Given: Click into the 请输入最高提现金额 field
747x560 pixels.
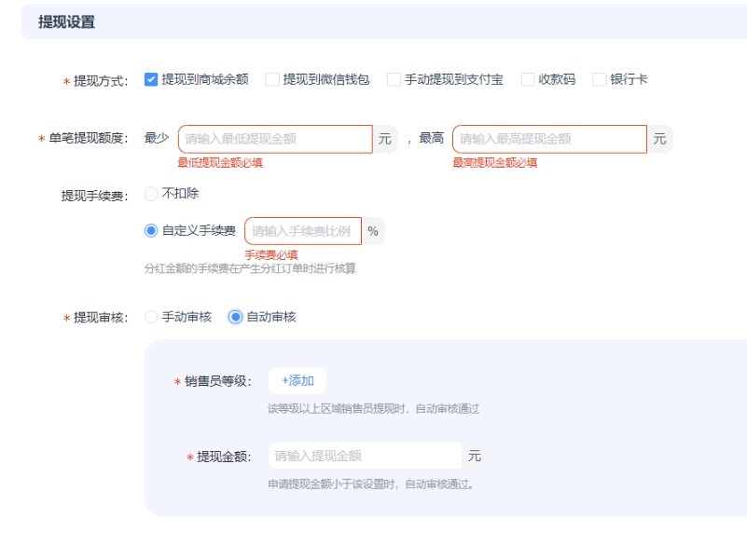Looking at the screenshot, I should pyautogui.click(x=549, y=139).
